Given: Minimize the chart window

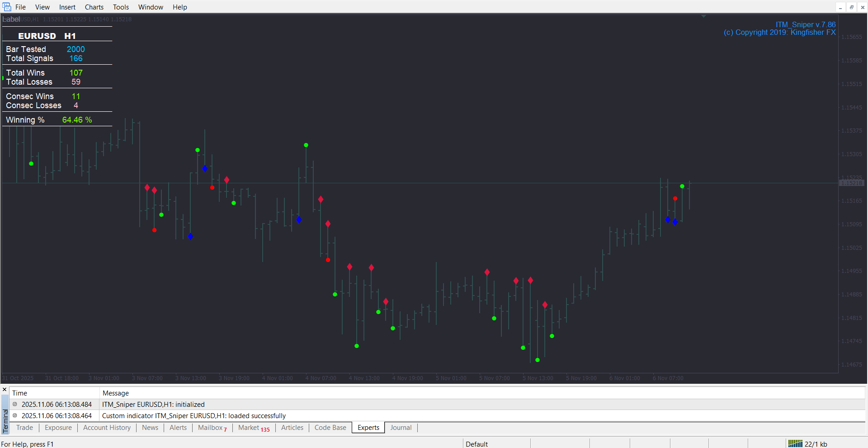Looking at the screenshot, I should 840,7.
